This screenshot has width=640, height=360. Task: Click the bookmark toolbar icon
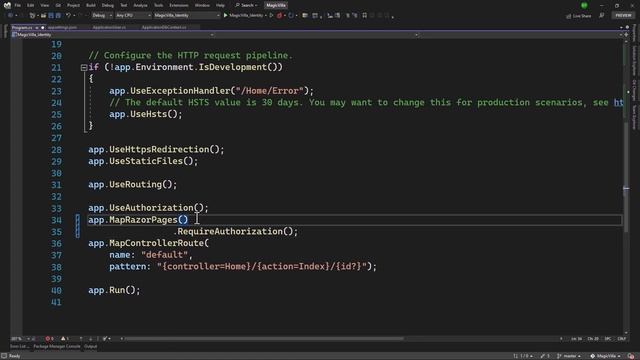click(364, 16)
